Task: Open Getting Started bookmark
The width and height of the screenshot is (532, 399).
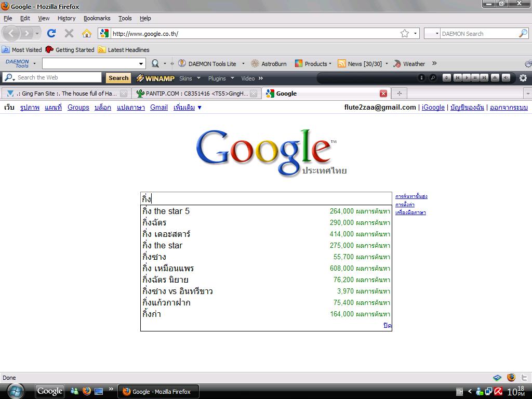Action: (x=70, y=50)
